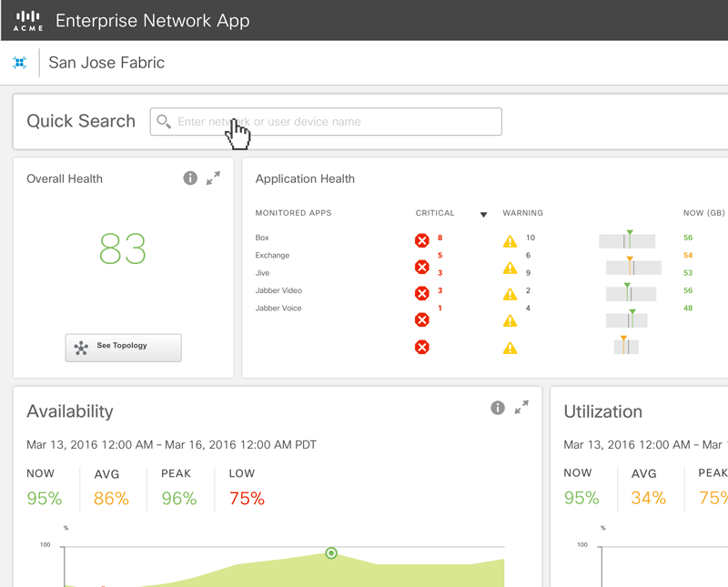Open the Overall Health info icon
The height and width of the screenshot is (587, 728).
pyautogui.click(x=190, y=178)
